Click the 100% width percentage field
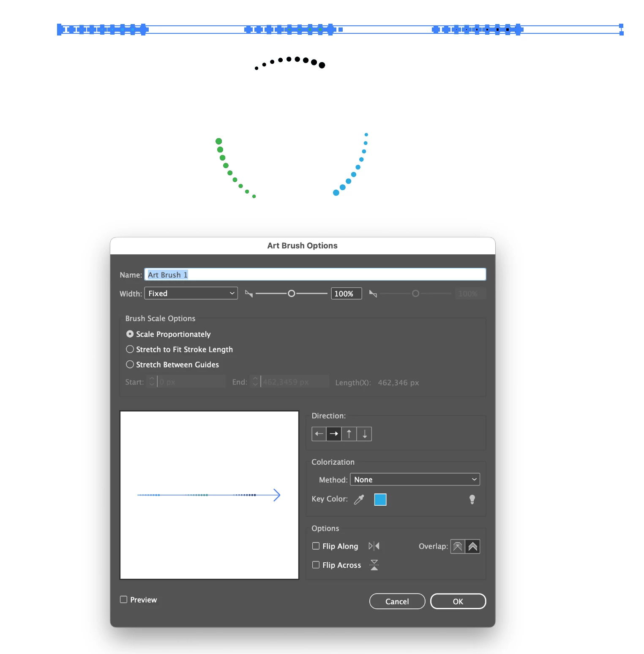 pos(346,294)
